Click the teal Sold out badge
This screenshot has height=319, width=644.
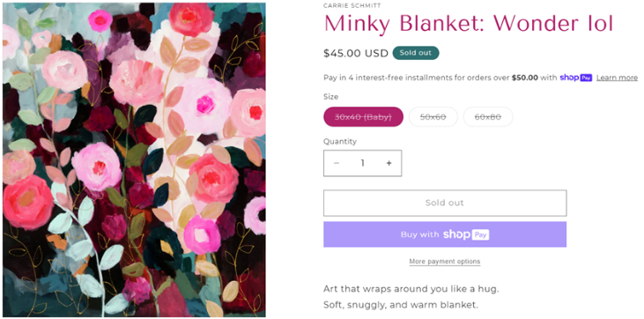pyautogui.click(x=416, y=53)
